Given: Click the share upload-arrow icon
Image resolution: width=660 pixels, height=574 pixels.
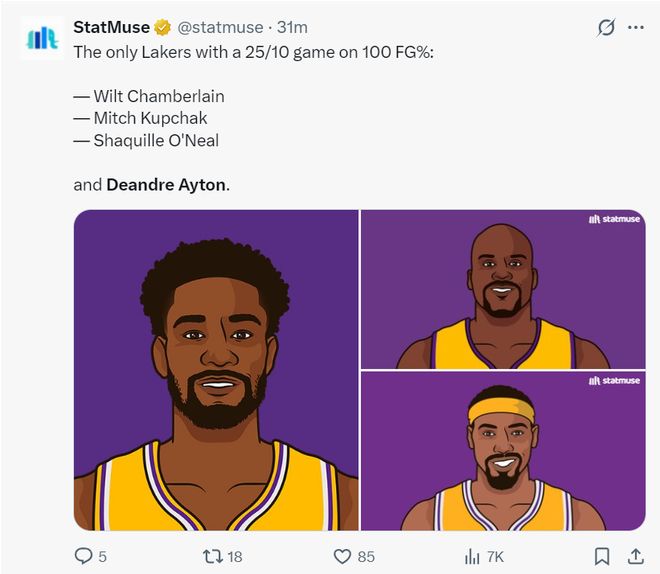Looking at the screenshot, I should point(635,556).
